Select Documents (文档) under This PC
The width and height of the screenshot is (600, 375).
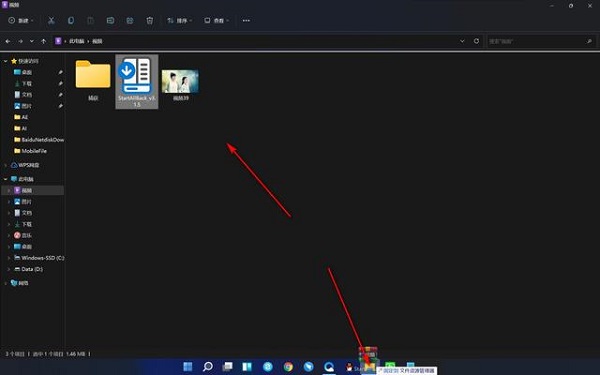(x=26, y=213)
